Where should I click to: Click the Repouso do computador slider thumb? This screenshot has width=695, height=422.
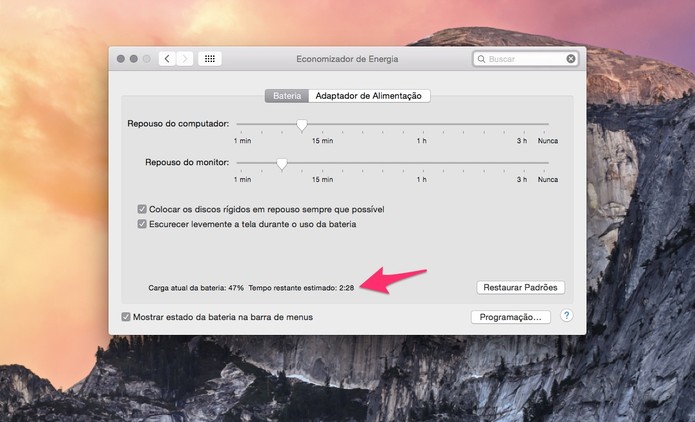click(302, 125)
